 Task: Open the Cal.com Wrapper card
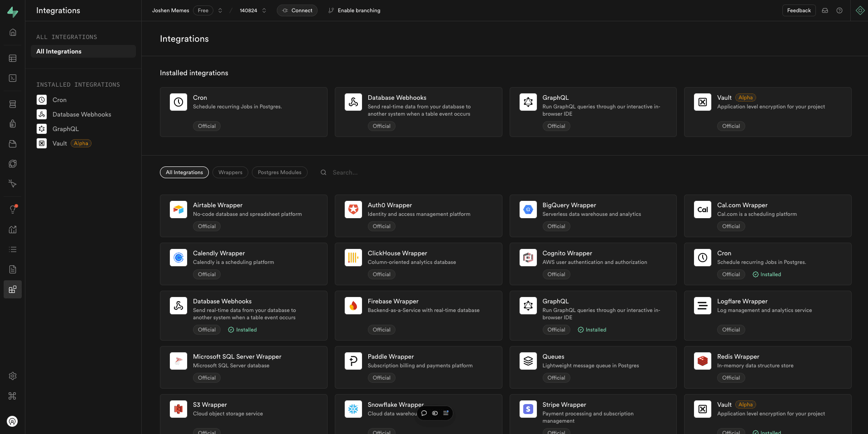pyautogui.click(x=768, y=216)
